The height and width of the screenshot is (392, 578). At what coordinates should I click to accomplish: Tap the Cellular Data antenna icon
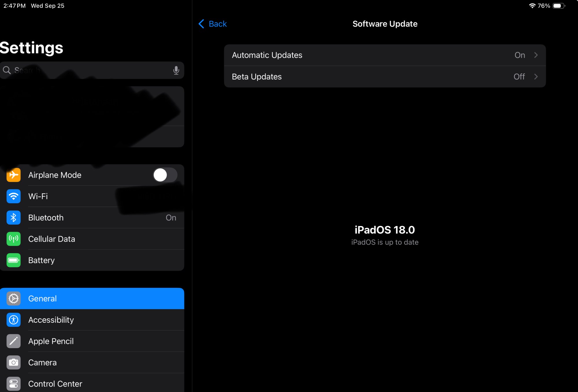13,239
